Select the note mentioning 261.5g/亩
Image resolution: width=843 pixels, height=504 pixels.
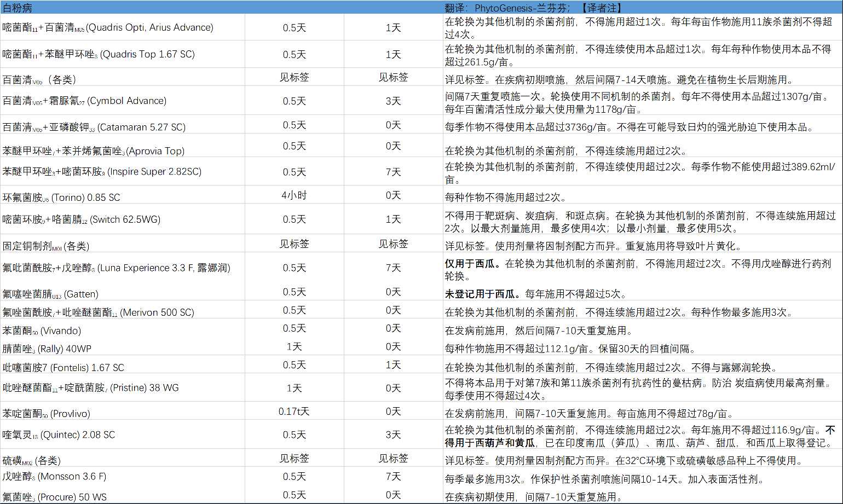point(643,54)
